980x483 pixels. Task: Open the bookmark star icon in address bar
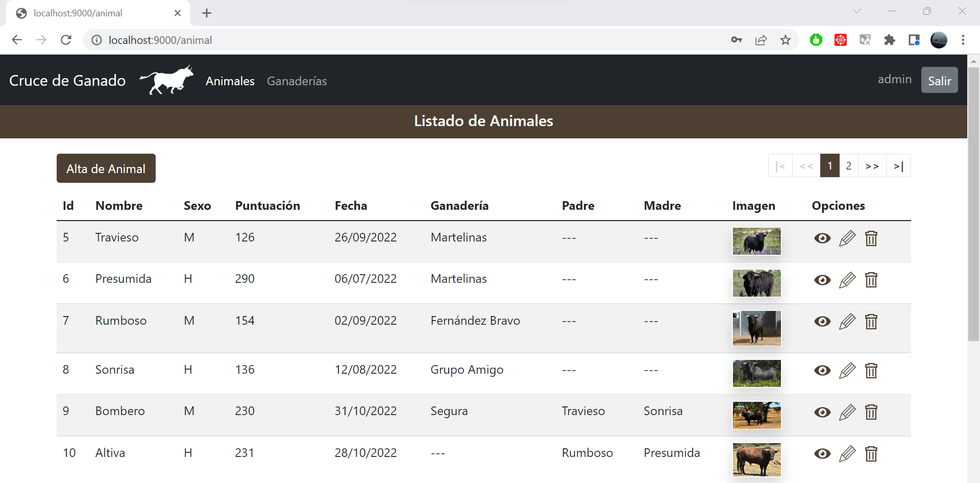pyautogui.click(x=786, y=40)
